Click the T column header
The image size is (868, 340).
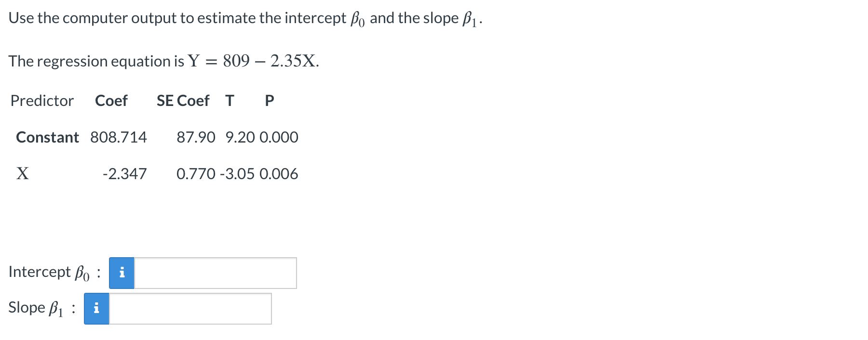tap(230, 101)
